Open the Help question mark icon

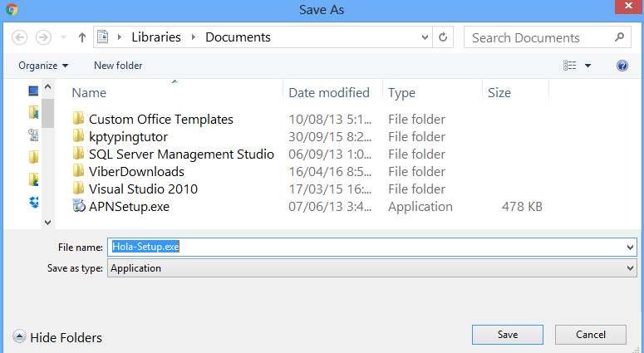coord(622,66)
